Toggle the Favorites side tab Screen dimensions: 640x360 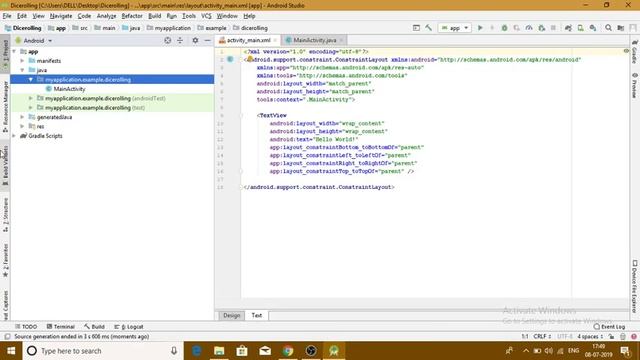(5, 260)
